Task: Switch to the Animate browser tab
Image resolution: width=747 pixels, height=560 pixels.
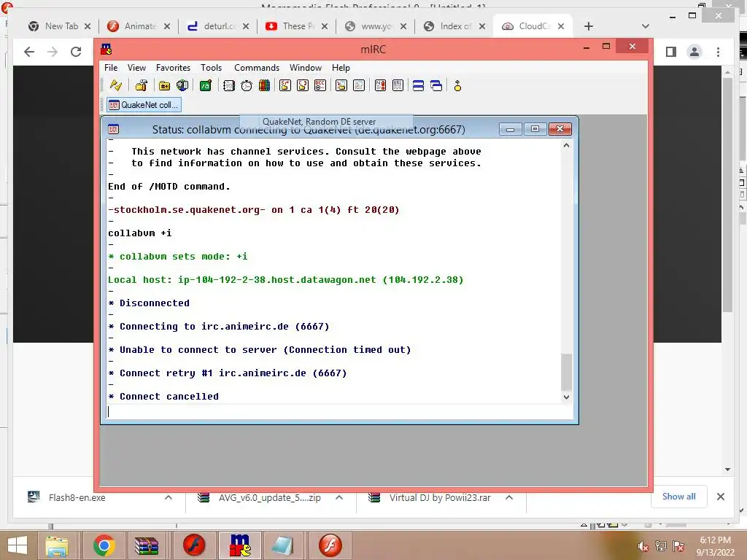Action: coord(139,26)
